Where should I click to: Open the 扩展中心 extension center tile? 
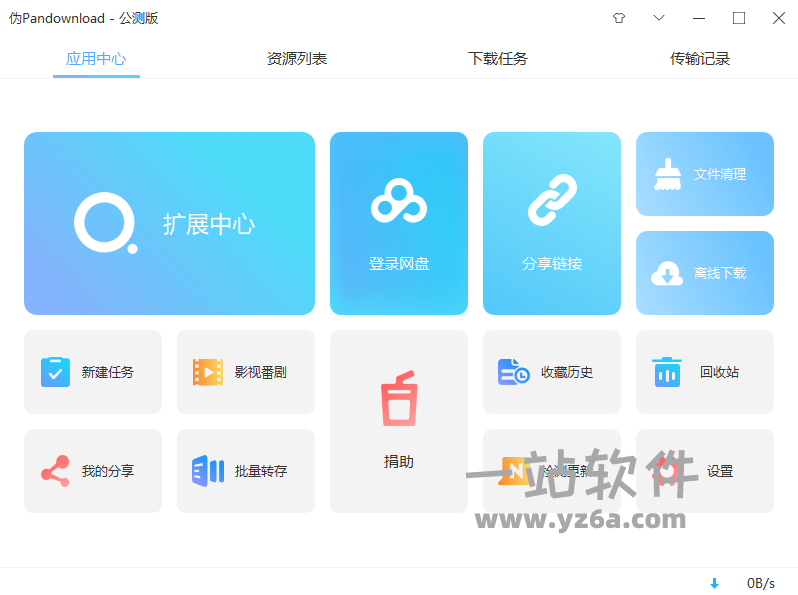[169, 223]
